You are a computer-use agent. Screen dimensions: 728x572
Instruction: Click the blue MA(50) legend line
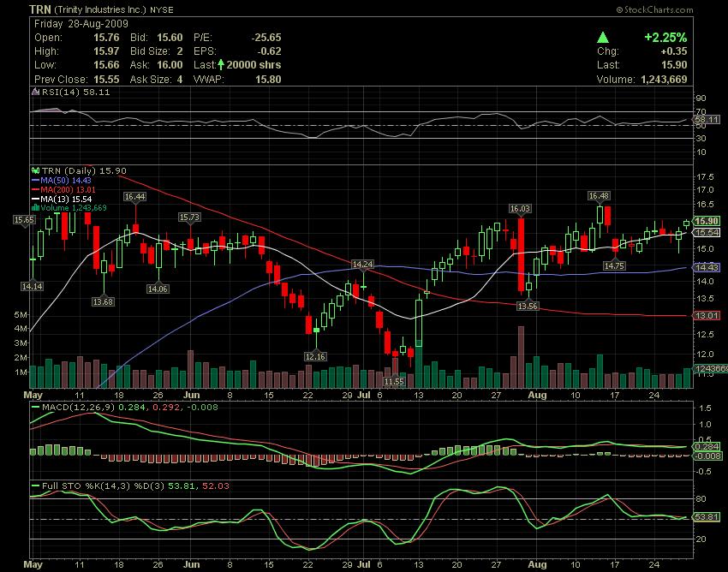(x=35, y=180)
